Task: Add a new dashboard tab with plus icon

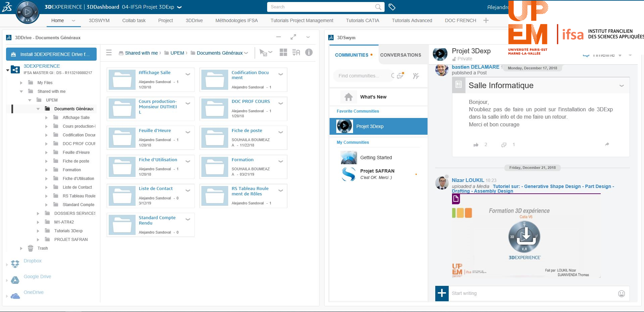Action: click(x=486, y=20)
